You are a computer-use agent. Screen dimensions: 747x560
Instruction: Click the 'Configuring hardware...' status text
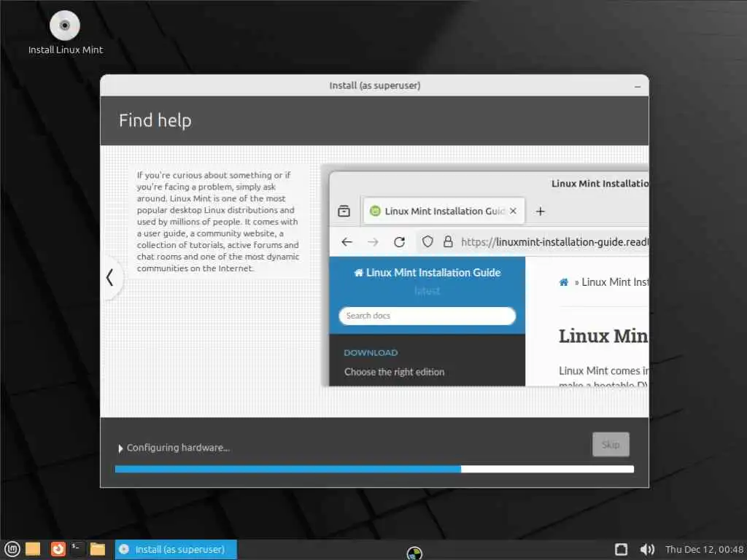pyautogui.click(x=178, y=448)
